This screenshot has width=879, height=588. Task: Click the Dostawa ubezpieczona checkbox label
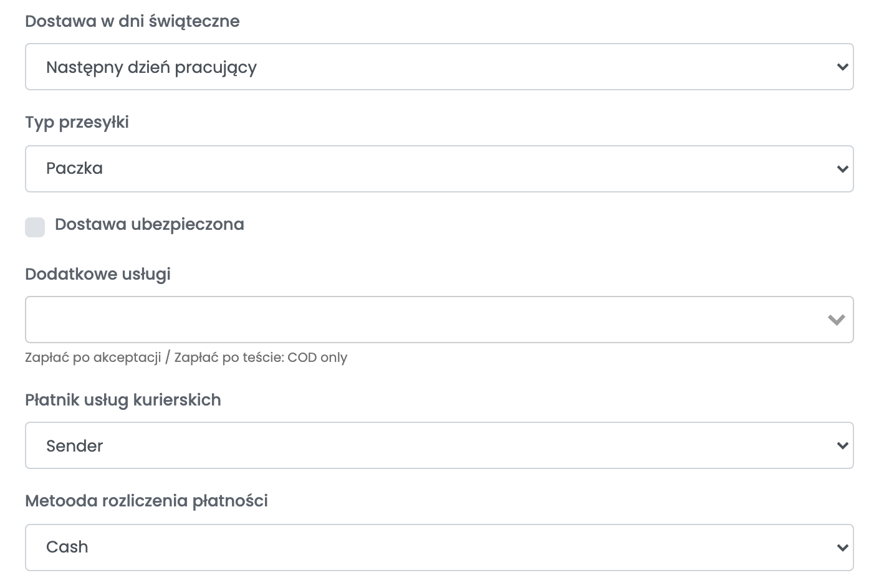tap(150, 224)
